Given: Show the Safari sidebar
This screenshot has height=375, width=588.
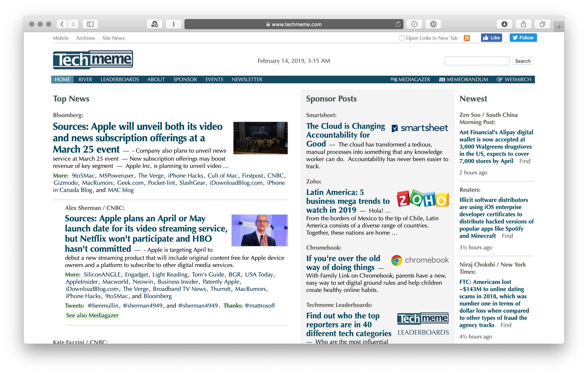Looking at the screenshot, I should (90, 24).
